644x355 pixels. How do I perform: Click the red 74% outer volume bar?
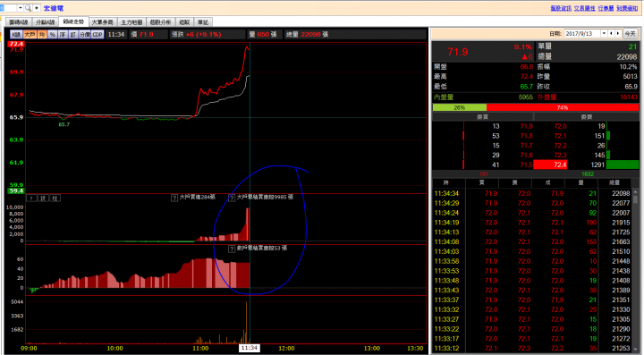pyautogui.click(x=563, y=107)
